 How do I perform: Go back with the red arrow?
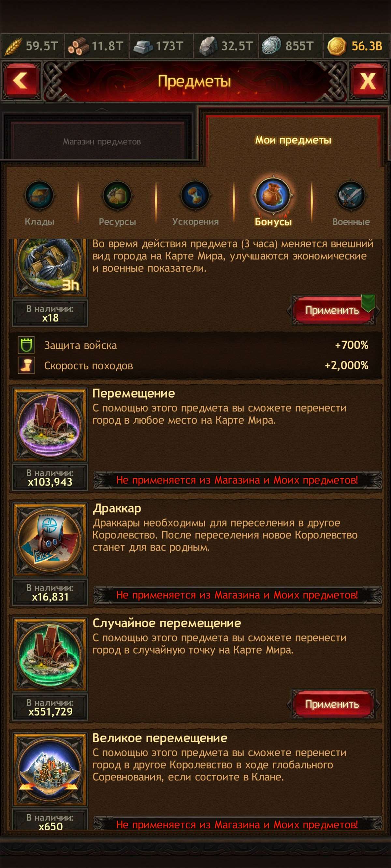(21, 81)
